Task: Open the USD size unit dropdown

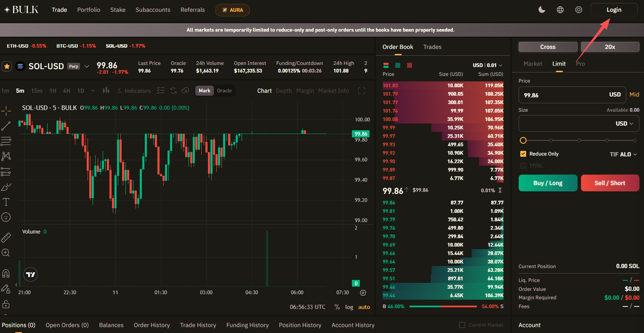Action: 624,124
